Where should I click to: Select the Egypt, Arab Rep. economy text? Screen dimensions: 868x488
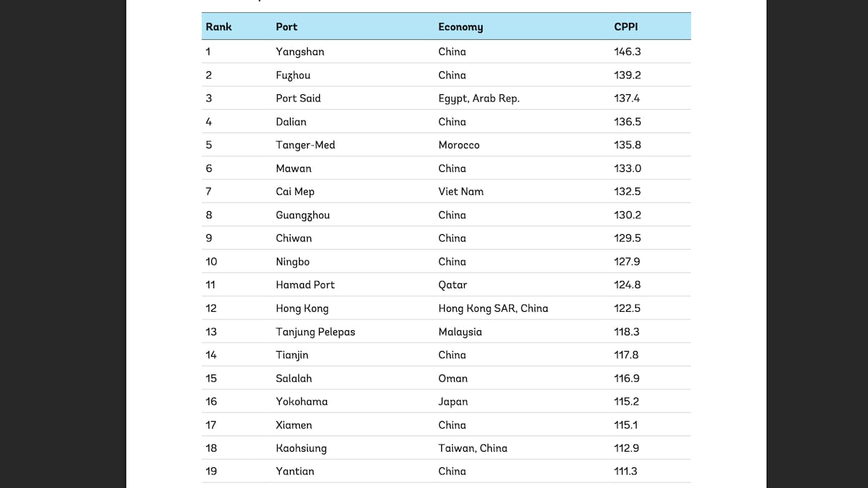click(x=478, y=98)
